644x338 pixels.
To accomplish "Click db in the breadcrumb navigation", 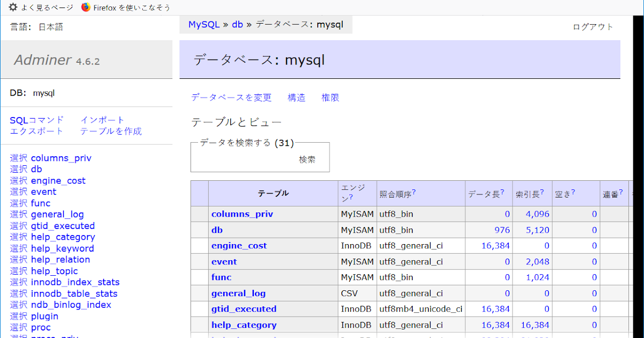I will (x=237, y=24).
